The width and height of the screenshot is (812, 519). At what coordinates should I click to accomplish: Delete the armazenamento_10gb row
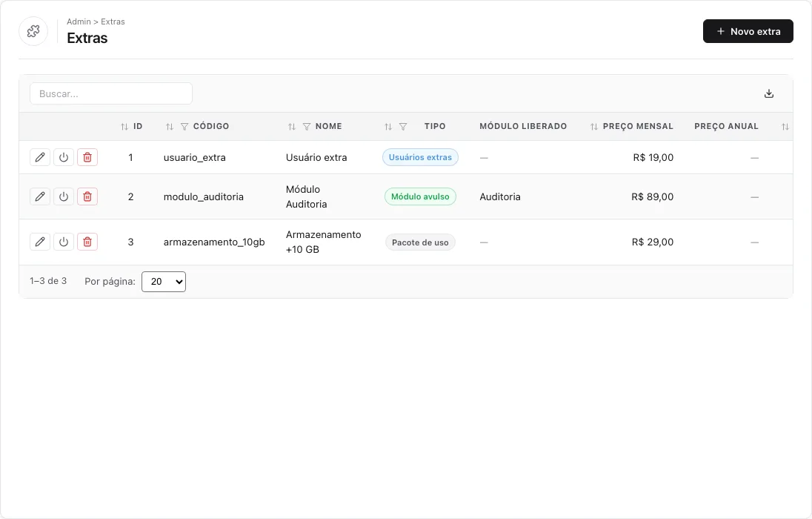tap(87, 242)
